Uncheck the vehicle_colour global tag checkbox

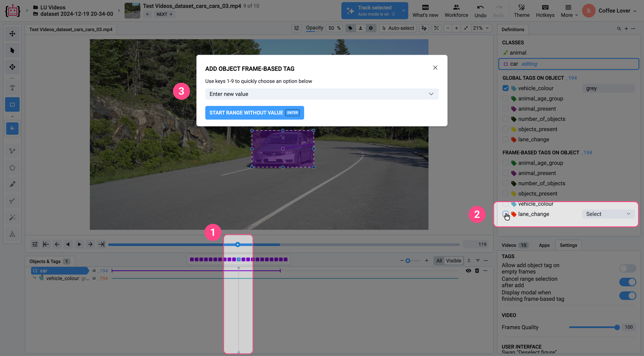pos(505,88)
